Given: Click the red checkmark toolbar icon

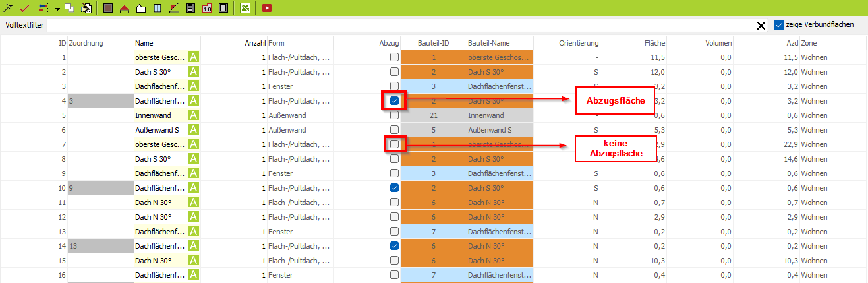Looking at the screenshot, I should click(24, 8).
